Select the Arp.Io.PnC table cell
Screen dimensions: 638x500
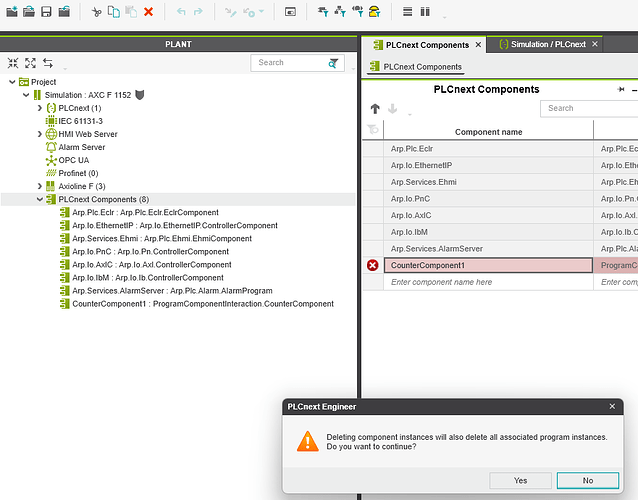tap(488, 199)
